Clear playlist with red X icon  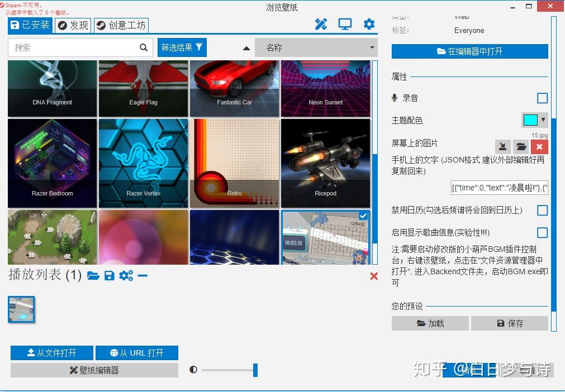coord(374,276)
